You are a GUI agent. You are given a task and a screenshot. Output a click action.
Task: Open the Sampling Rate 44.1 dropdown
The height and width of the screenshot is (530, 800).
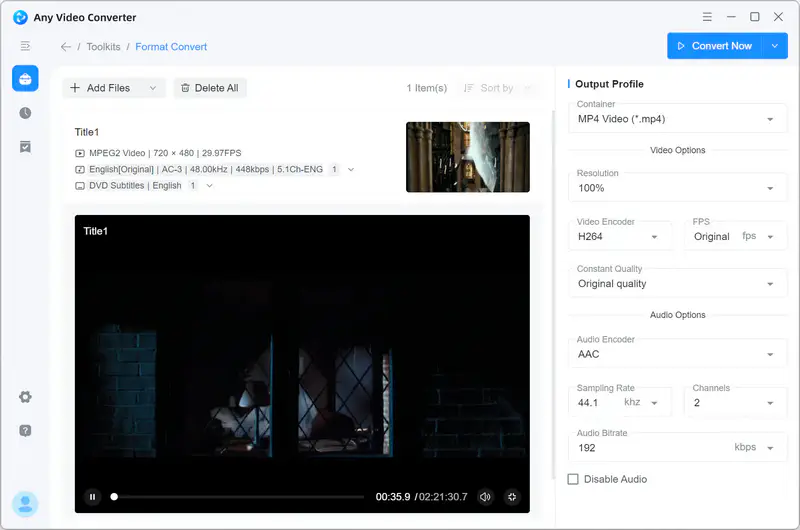(620, 402)
